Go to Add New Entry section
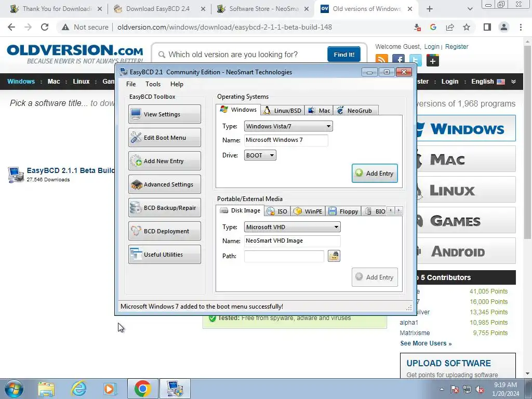Image resolution: width=532 pixels, height=399 pixels. 165,161
